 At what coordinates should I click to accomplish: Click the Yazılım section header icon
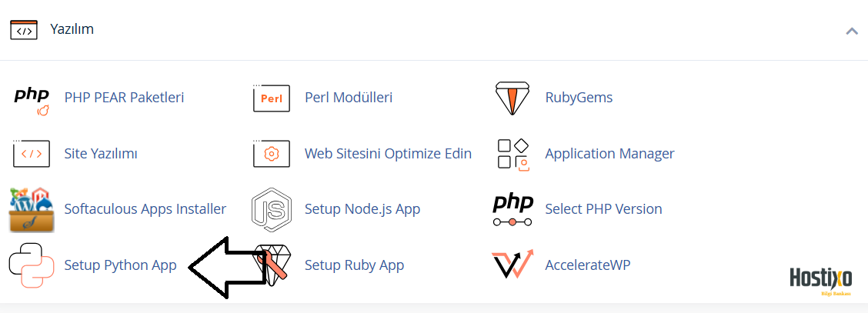click(x=24, y=30)
